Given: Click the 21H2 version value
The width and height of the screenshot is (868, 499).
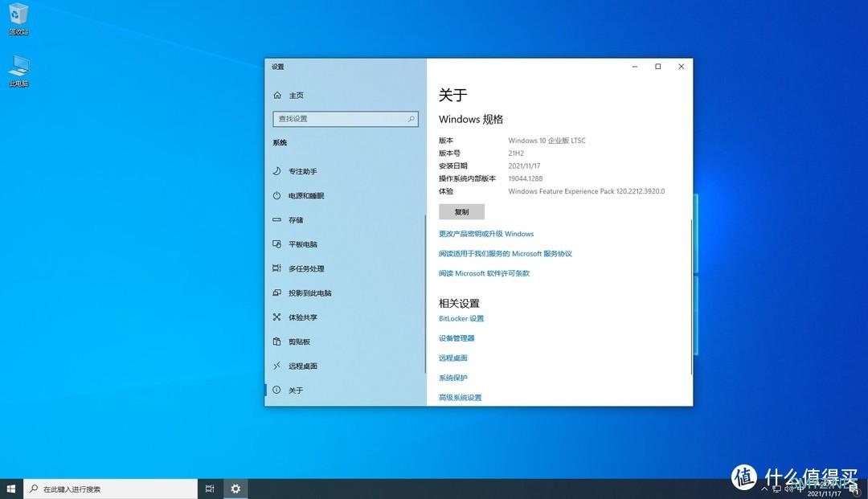Looking at the screenshot, I should pos(516,153).
